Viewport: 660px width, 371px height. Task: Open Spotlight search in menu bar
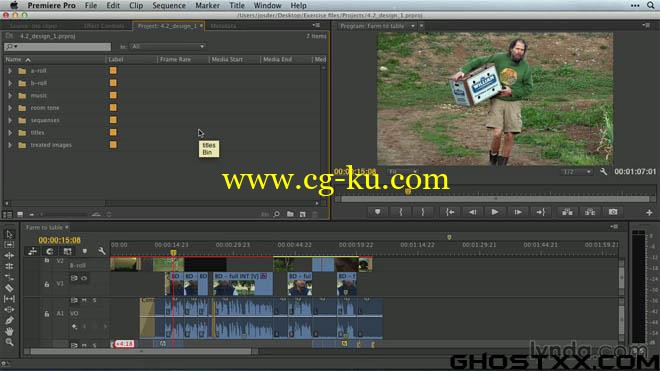[x=650, y=5]
